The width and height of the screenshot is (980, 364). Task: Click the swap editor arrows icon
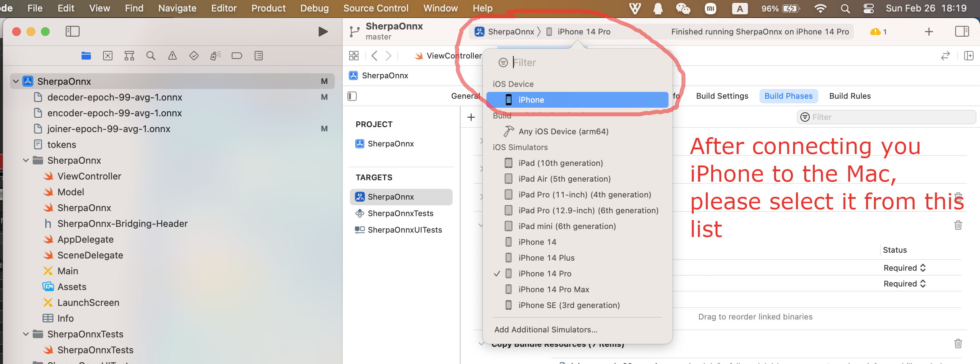tap(945, 56)
